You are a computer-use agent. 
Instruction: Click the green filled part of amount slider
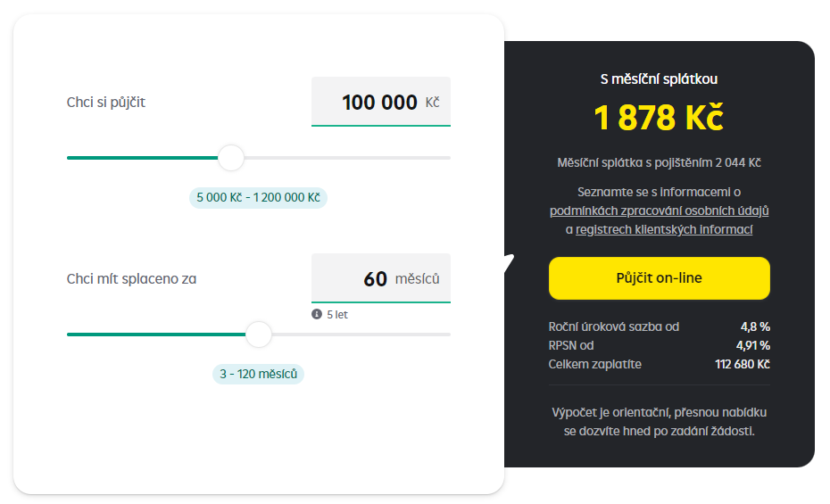(143, 158)
